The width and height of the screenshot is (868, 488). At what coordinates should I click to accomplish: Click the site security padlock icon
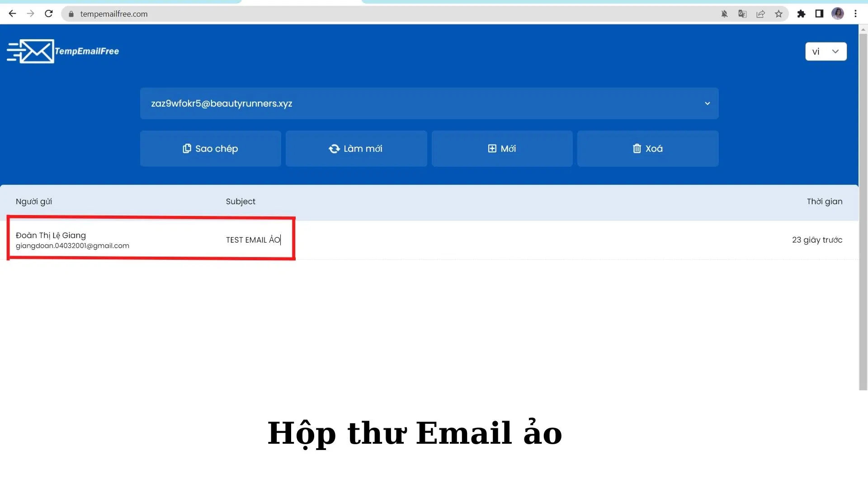click(71, 14)
